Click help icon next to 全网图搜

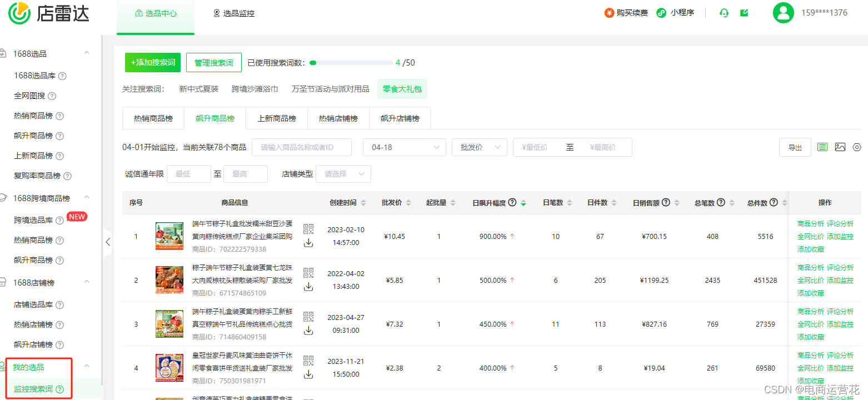click(x=52, y=96)
